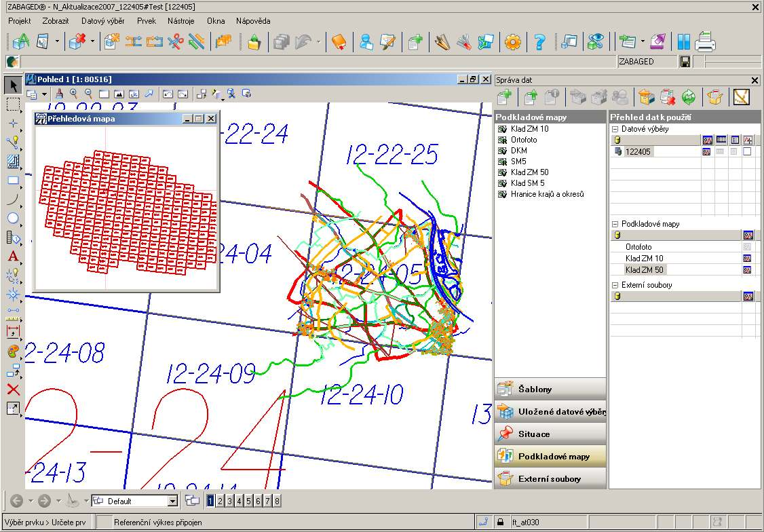The height and width of the screenshot is (532, 764).
Task: Click the document with green up arrow icon in Správa dat
Action: (531, 98)
